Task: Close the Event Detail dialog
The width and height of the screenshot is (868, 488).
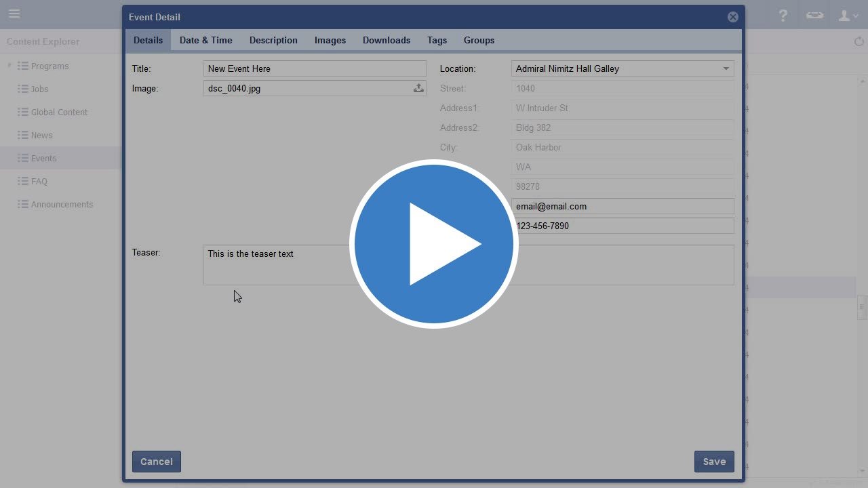Action: (x=732, y=17)
